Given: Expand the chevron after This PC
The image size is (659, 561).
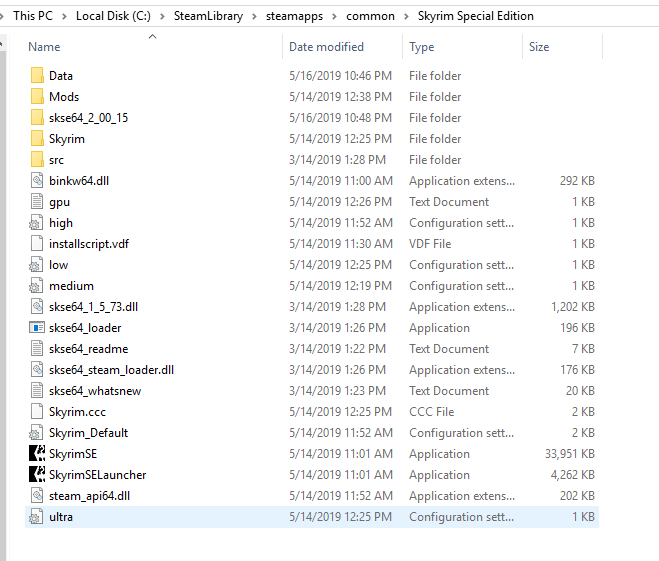Looking at the screenshot, I should (64, 16).
